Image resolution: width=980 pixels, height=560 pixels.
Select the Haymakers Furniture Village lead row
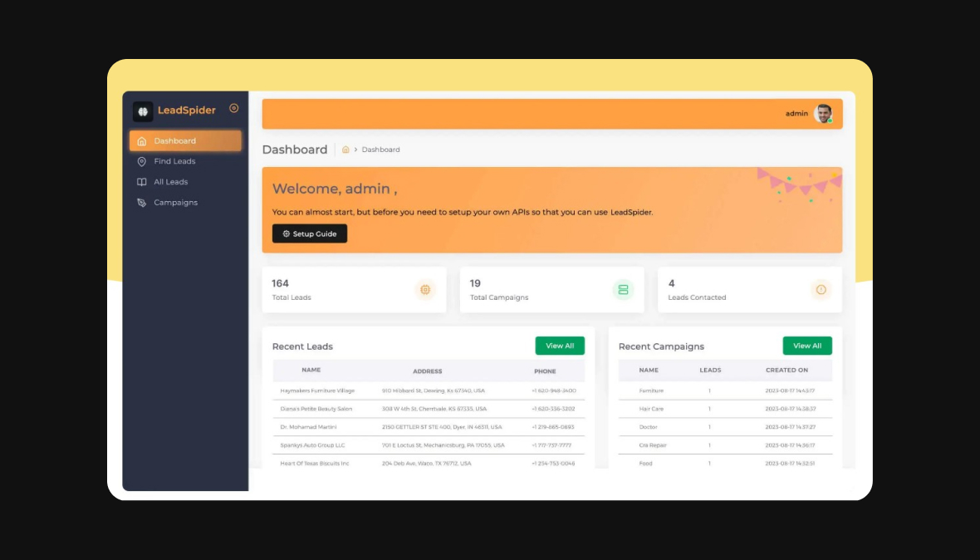point(317,391)
